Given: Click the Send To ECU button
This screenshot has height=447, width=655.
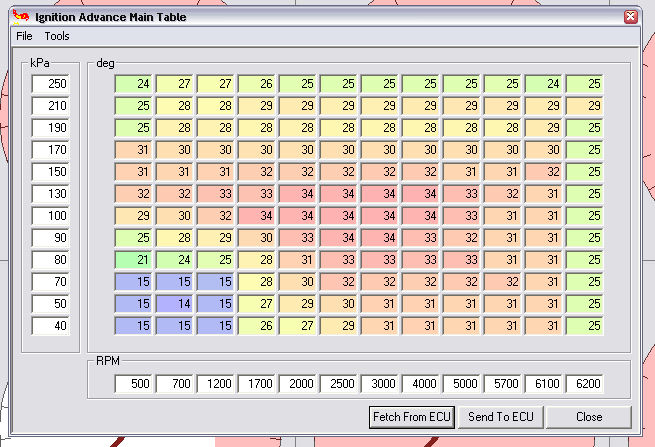Looking at the screenshot, I should point(500,417).
